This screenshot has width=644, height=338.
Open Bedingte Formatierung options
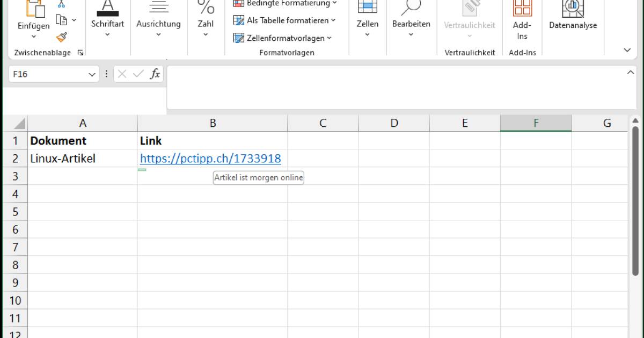pyautogui.click(x=283, y=4)
